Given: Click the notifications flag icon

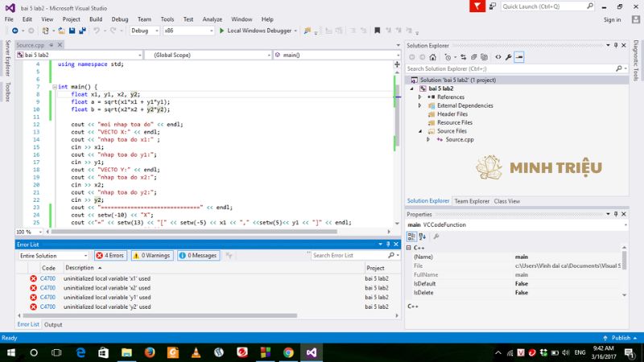Looking at the screenshot, I should coord(477,6).
